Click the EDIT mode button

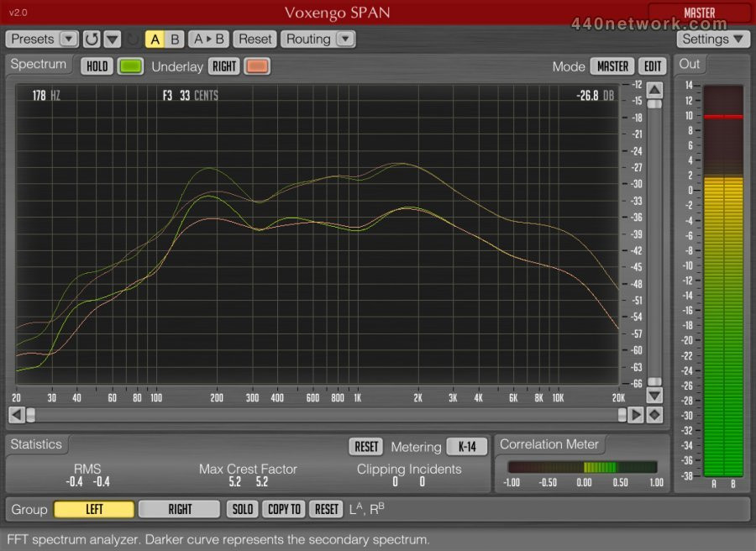653,66
